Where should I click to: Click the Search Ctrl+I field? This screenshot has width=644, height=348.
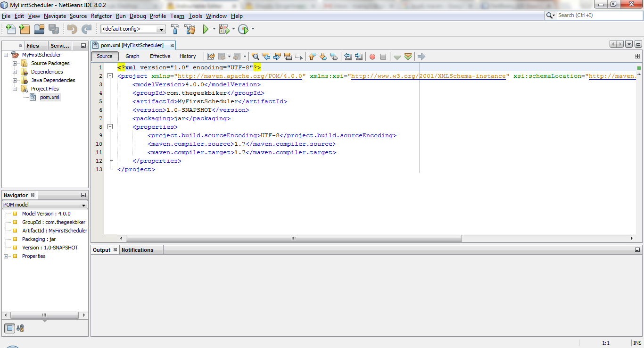click(594, 15)
